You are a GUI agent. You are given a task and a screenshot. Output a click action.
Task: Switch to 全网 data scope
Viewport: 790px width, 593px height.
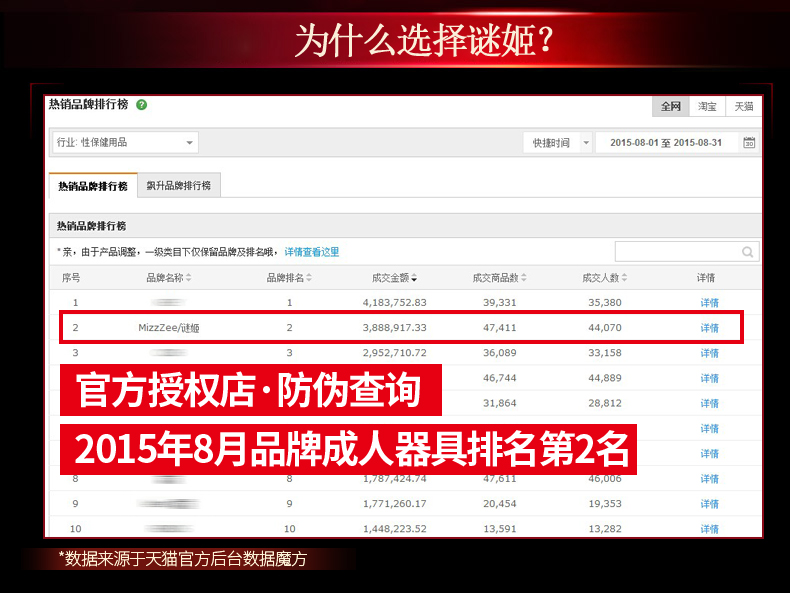(x=670, y=106)
